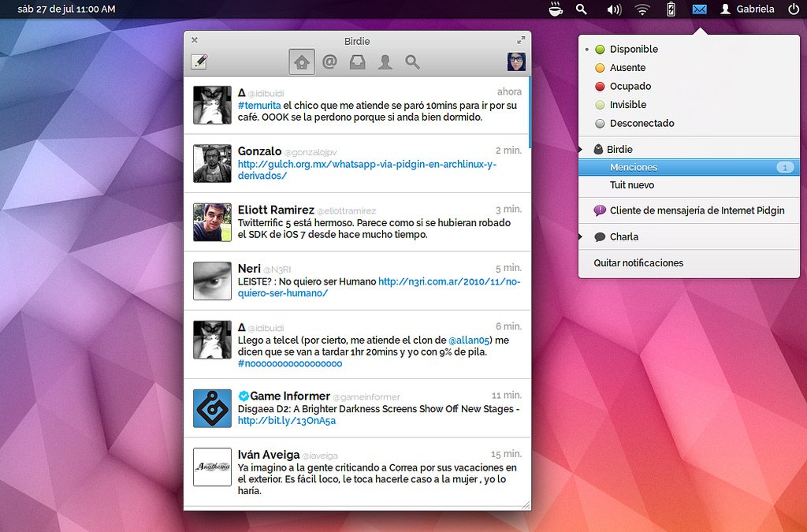Click the account avatar in Birdie toolbar
The width and height of the screenshot is (807, 532).
pos(516,61)
